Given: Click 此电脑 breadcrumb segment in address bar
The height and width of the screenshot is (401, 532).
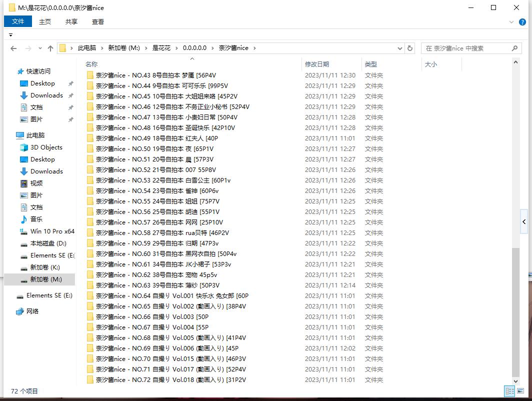Looking at the screenshot, I should click(x=87, y=48).
